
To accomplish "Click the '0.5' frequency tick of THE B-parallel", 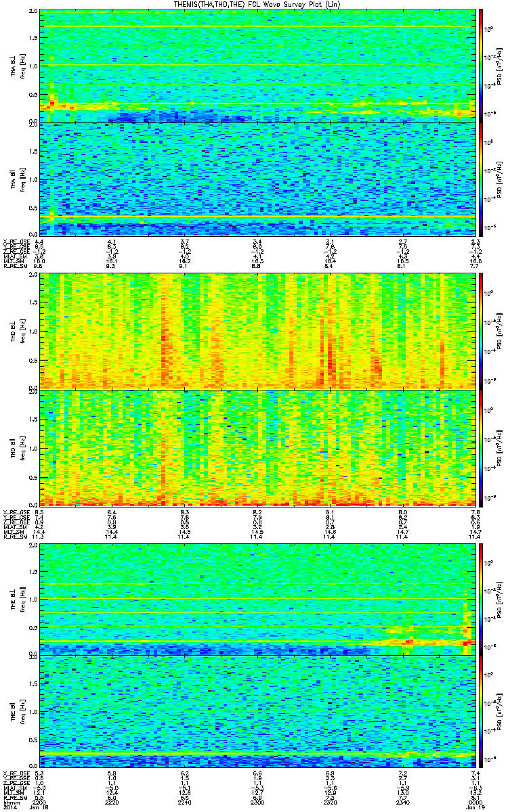I will [x=34, y=740].
